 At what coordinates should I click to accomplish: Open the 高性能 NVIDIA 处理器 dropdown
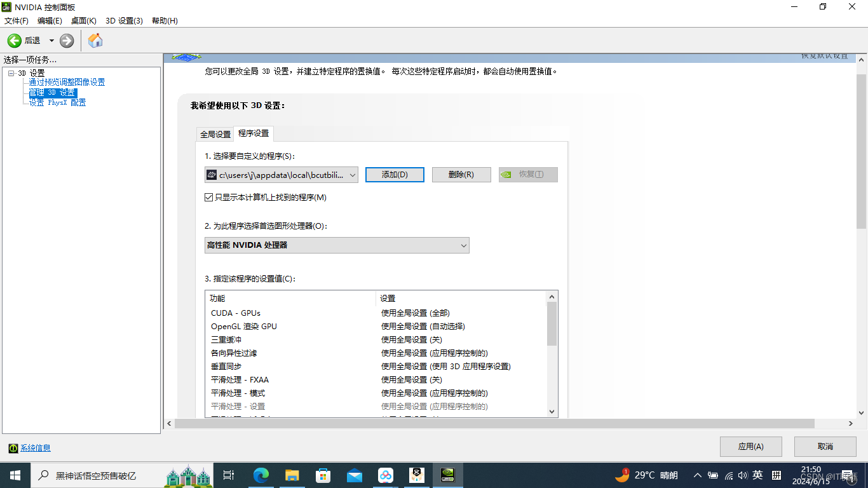click(337, 245)
